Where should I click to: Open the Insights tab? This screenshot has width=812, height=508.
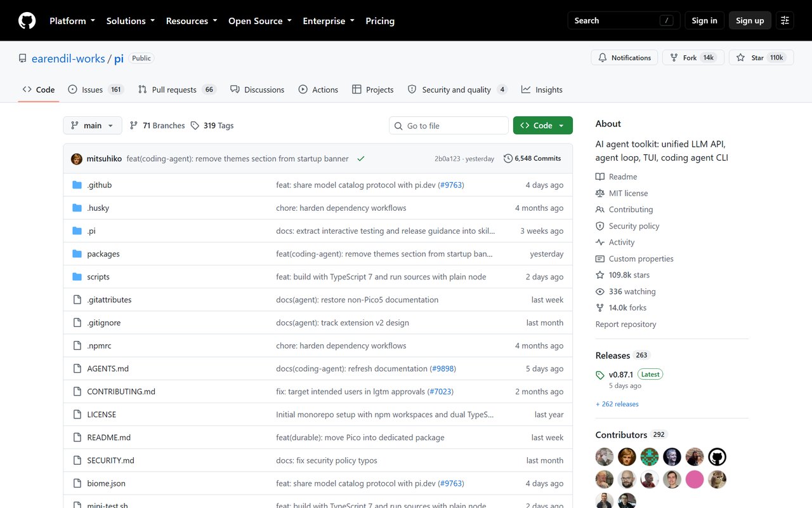pyautogui.click(x=542, y=90)
